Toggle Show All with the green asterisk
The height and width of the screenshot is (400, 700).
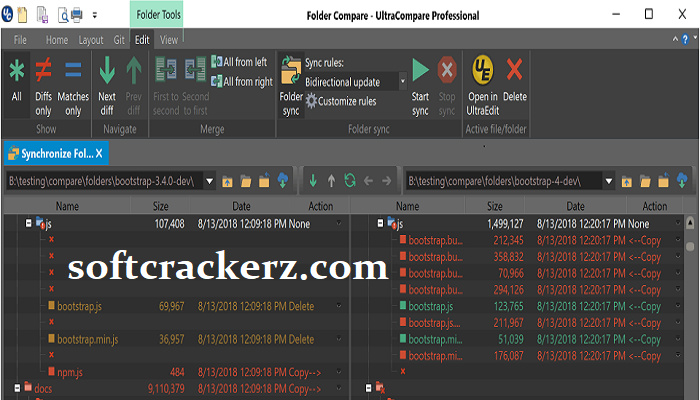(17, 84)
